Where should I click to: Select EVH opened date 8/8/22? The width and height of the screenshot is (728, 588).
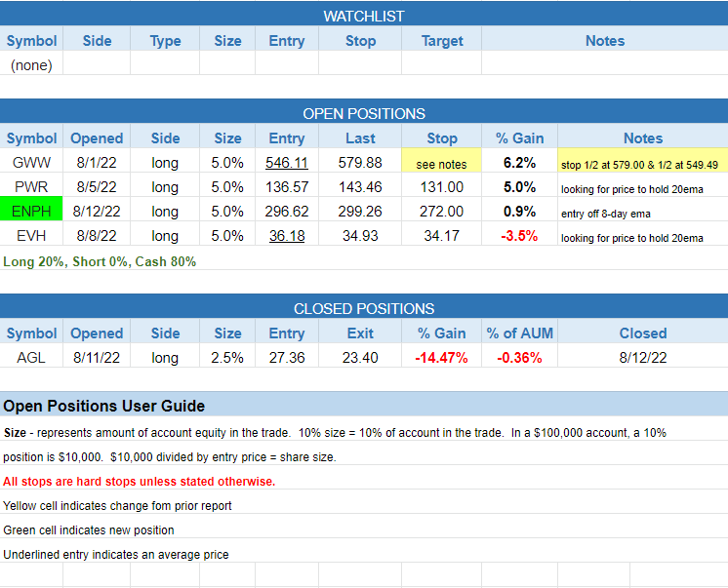pyautogui.click(x=97, y=235)
